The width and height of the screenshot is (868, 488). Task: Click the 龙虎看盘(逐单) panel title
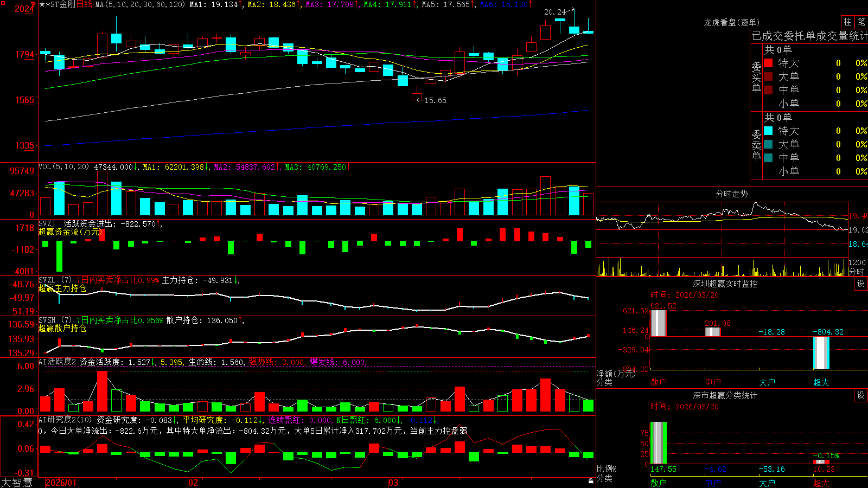731,22
